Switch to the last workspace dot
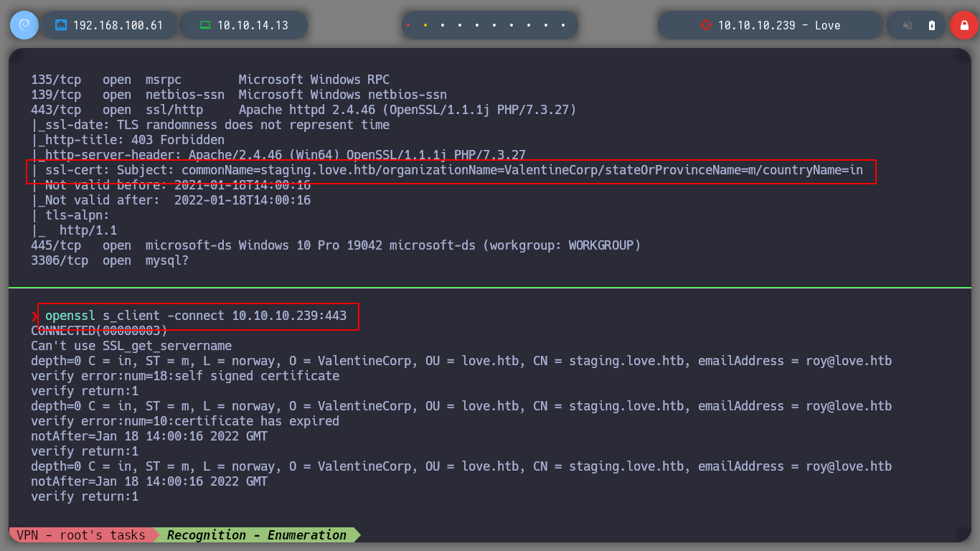This screenshot has width=980, height=551. tap(563, 25)
